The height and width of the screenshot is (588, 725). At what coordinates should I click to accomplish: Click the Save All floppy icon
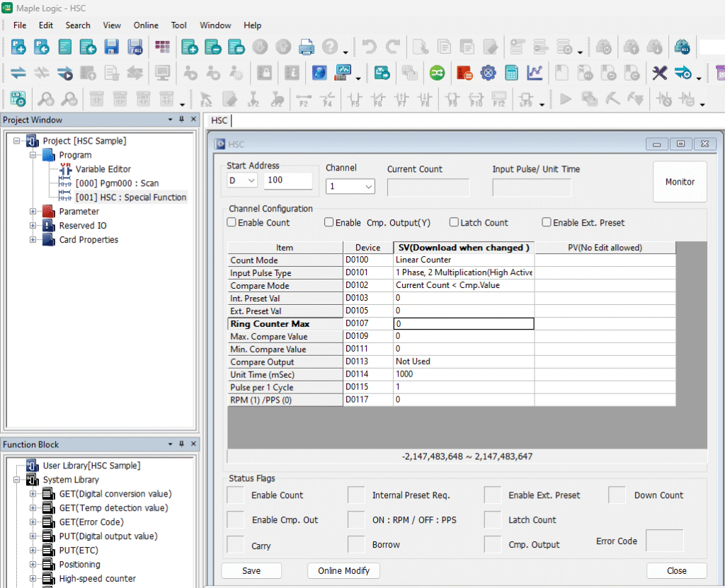(135, 47)
